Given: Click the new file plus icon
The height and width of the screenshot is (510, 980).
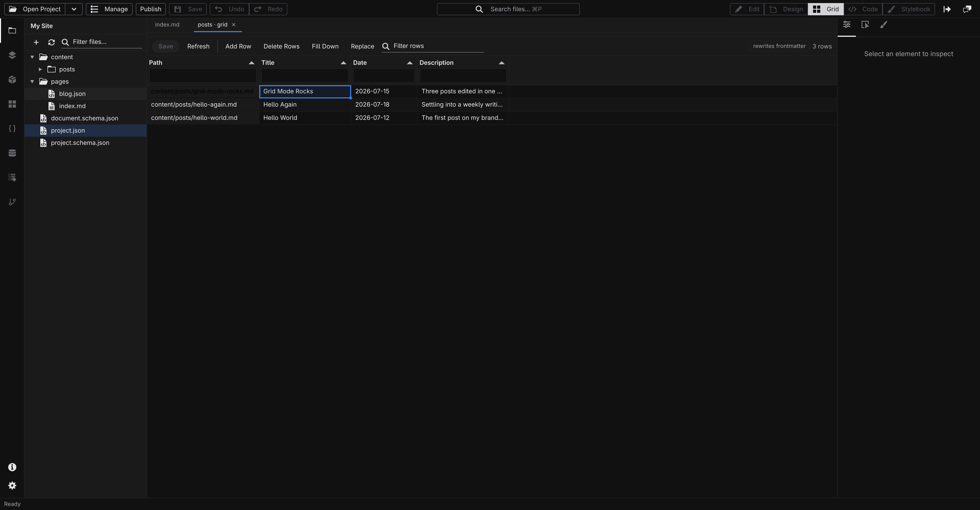Looking at the screenshot, I should tap(36, 42).
